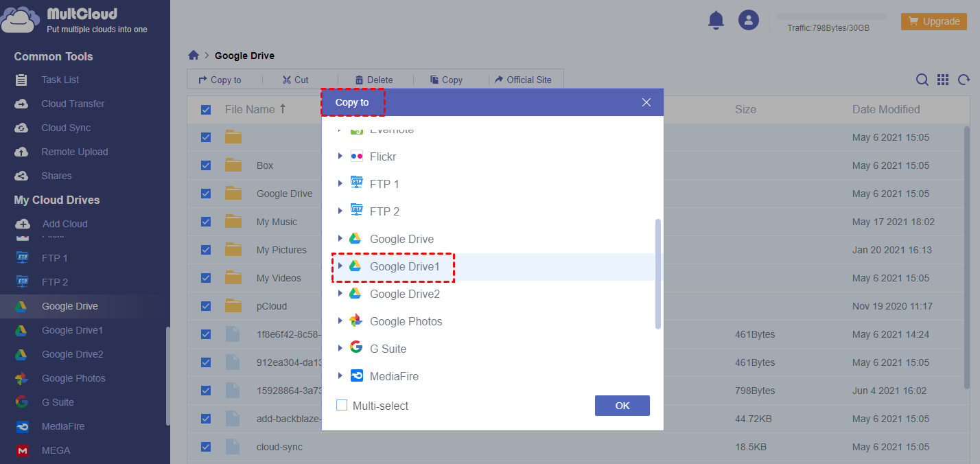Uncheck the cloud-sync file checkbox
This screenshot has width=980, height=464.
click(x=206, y=447)
